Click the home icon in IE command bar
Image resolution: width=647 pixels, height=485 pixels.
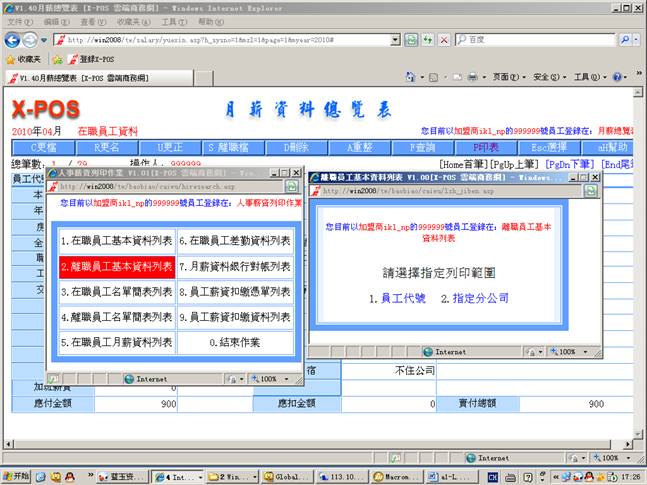tap(411, 77)
